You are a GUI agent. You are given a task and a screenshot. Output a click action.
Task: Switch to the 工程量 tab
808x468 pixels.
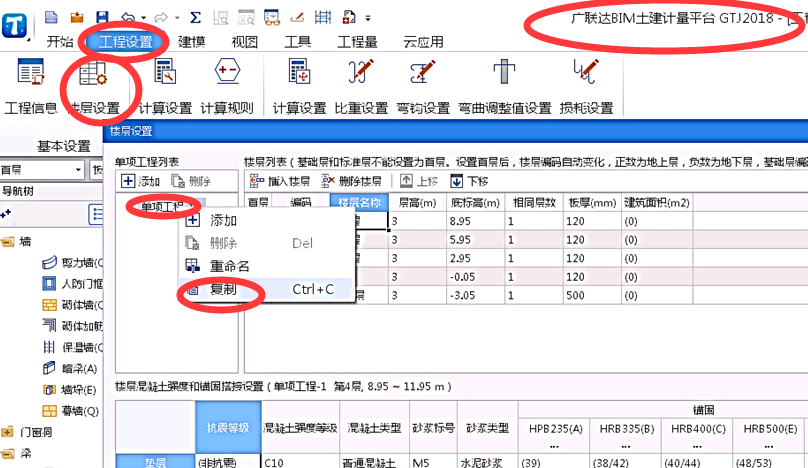click(x=357, y=42)
